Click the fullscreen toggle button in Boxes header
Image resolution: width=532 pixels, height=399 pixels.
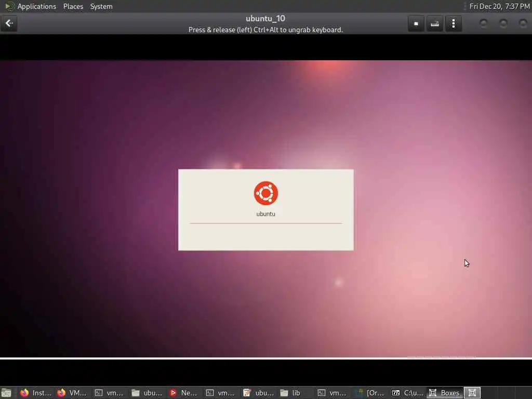[x=416, y=24]
